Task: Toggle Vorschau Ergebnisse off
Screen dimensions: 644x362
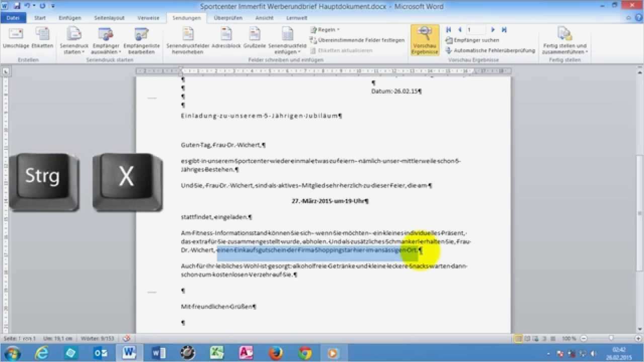Action: pos(425,39)
